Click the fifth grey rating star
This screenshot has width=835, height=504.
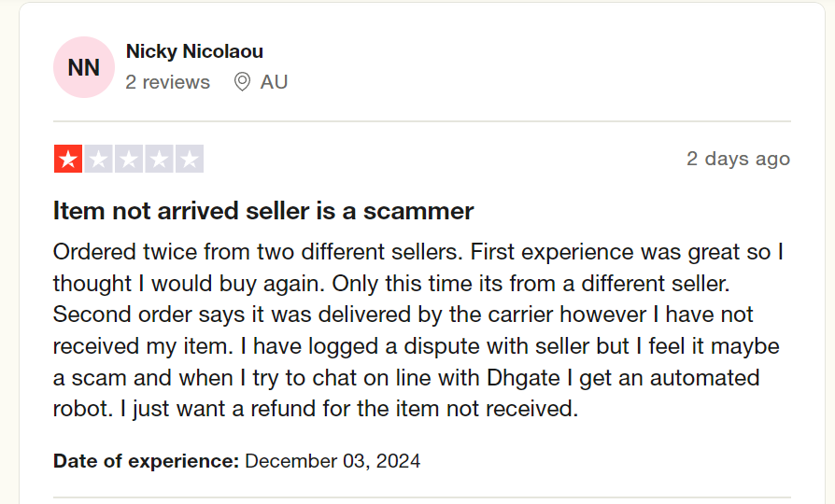pos(190,160)
